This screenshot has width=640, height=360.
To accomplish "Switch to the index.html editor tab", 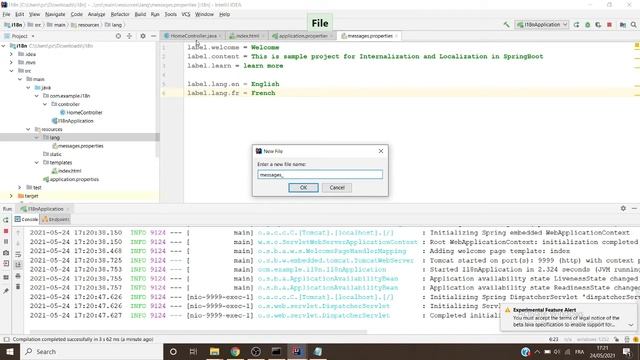I will [247, 36].
